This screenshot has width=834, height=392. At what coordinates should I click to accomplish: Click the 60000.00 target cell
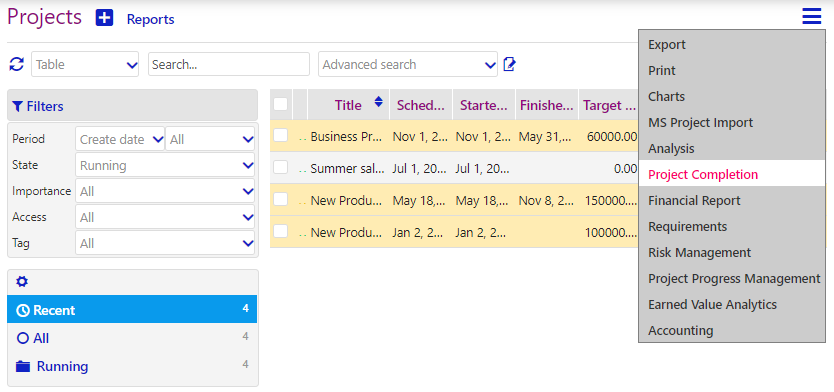coord(612,137)
